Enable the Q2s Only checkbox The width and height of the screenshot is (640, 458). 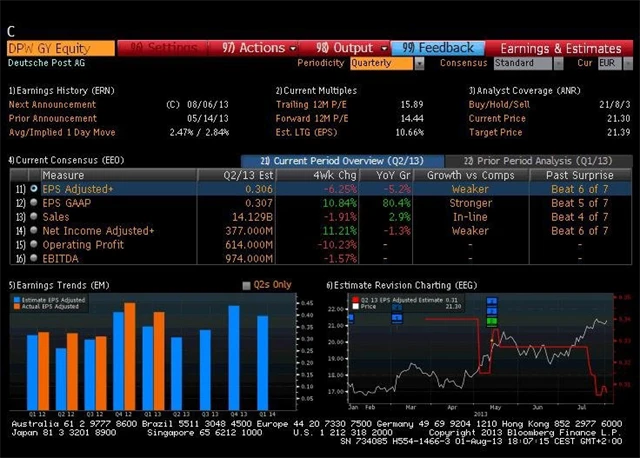coord(246,285)
